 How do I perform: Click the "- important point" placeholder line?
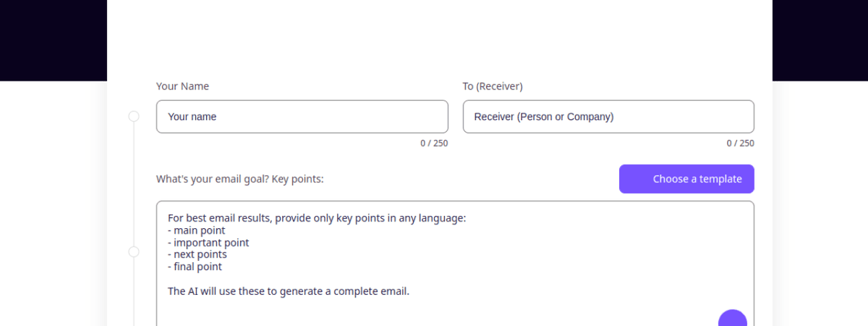(208, 243)
